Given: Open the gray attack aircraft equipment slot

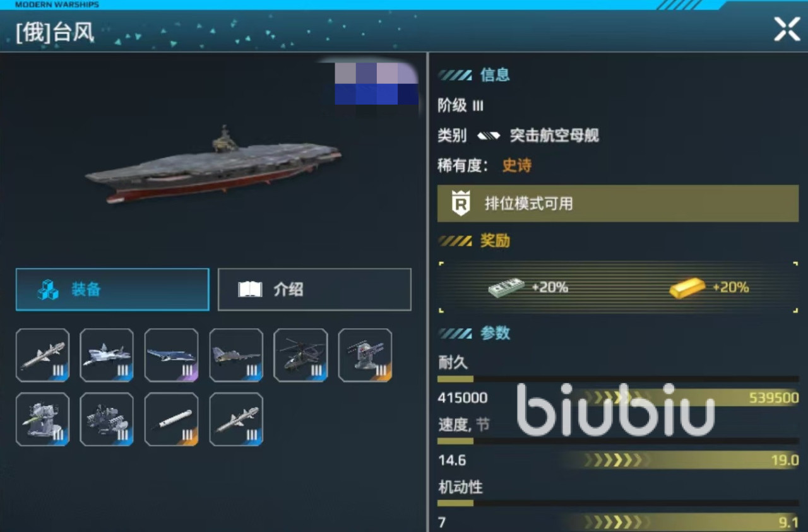Looking at the screenshot, I should 237,355.
